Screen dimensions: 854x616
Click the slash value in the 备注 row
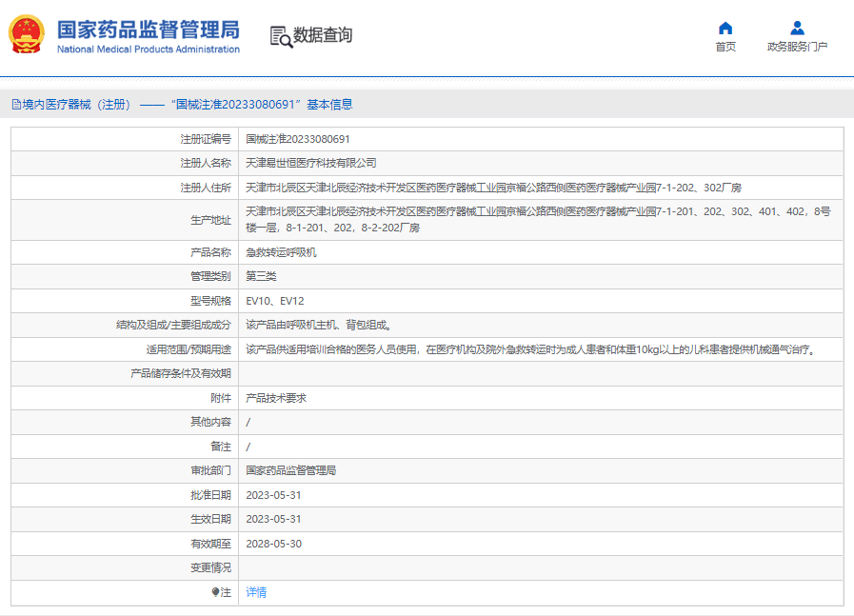(248, 447)
